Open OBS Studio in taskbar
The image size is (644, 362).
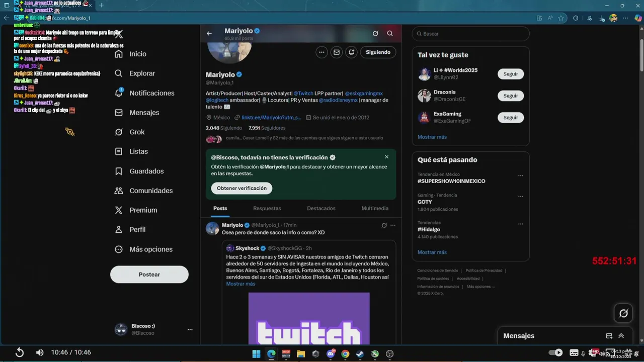pyautogui.click(x=389, y=353)
